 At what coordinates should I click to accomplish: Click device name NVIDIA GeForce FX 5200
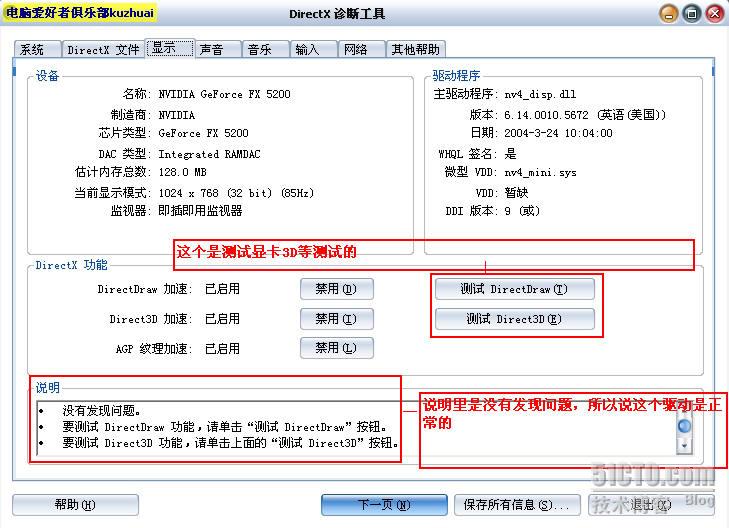point(224,94)
